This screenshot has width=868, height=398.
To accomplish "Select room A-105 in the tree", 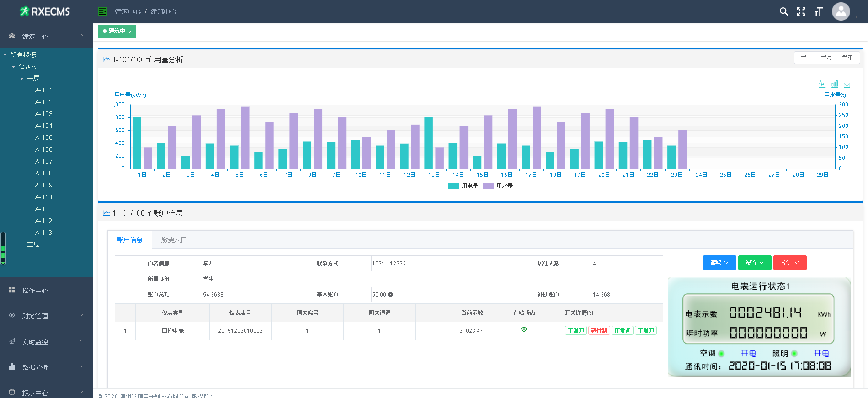I will (44, 138).
